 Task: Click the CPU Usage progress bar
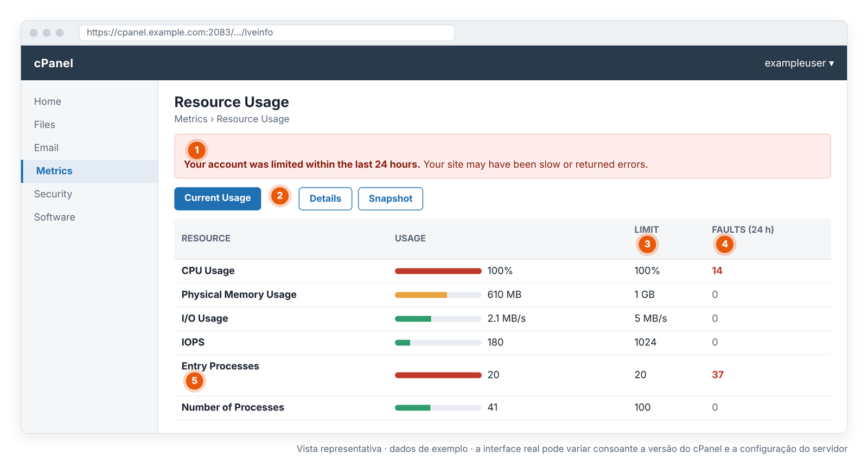coord(438,271)
